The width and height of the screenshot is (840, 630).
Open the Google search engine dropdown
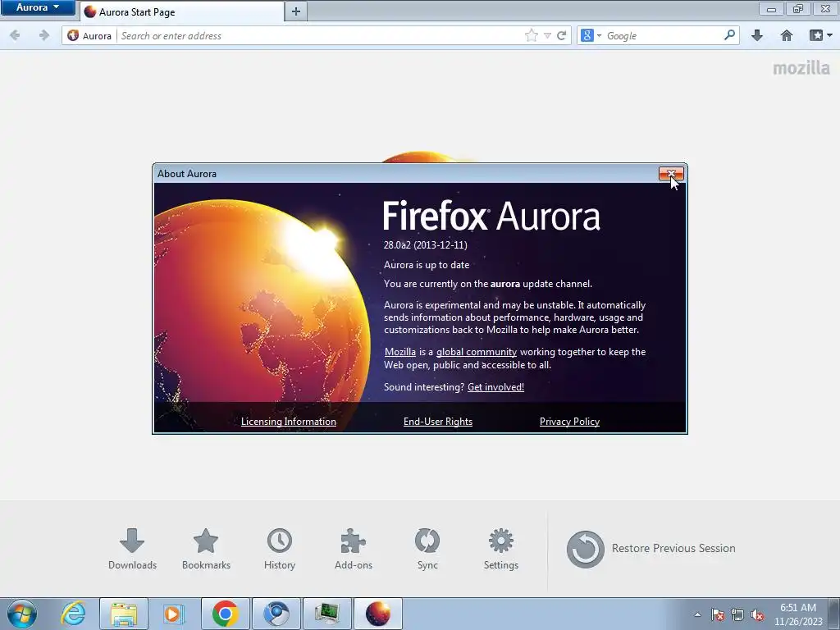pos(591,36)
